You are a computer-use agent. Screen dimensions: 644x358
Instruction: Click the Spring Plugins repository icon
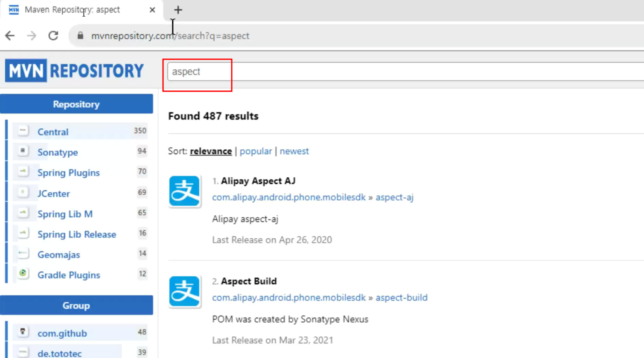coord(23,172)
